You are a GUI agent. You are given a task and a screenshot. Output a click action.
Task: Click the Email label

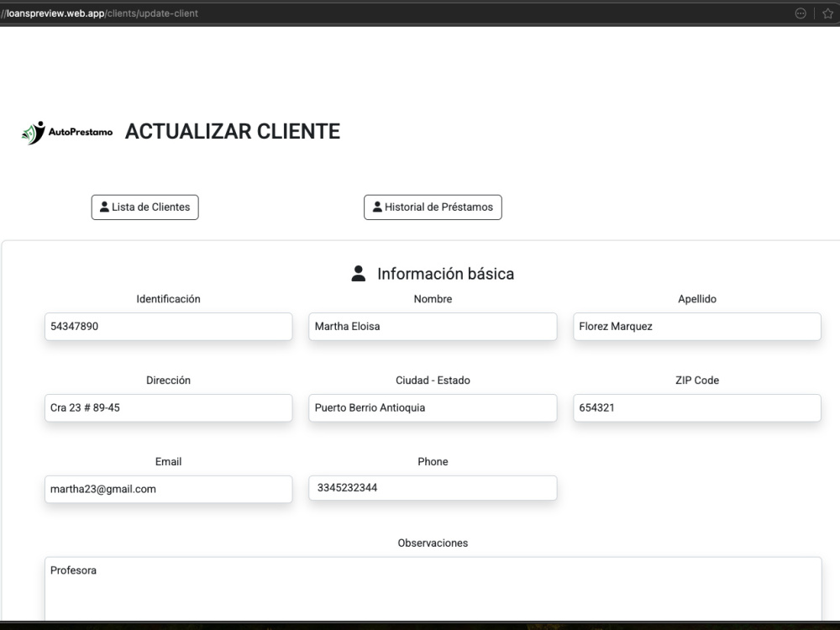pos(168,462)
